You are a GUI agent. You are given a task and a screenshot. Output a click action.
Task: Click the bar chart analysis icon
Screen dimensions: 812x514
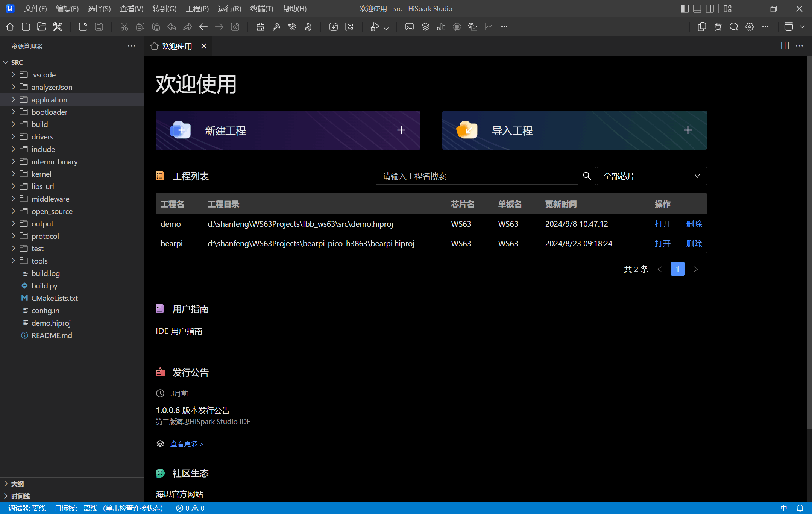pos(441,27)
